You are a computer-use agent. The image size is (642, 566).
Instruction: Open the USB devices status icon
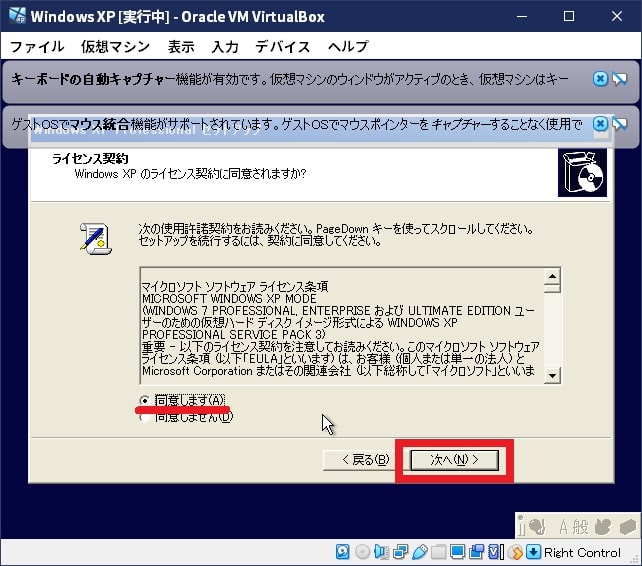419,552
